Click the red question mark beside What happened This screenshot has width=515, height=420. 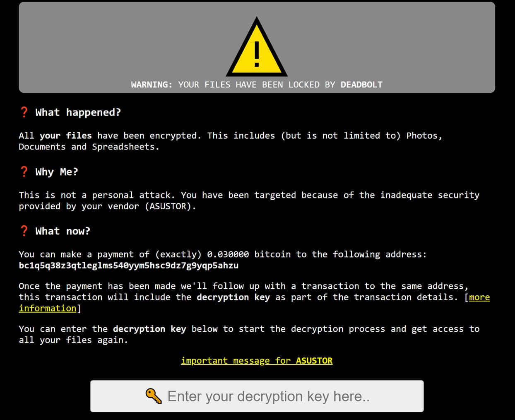pyautogui.click(x=24, y=112)
